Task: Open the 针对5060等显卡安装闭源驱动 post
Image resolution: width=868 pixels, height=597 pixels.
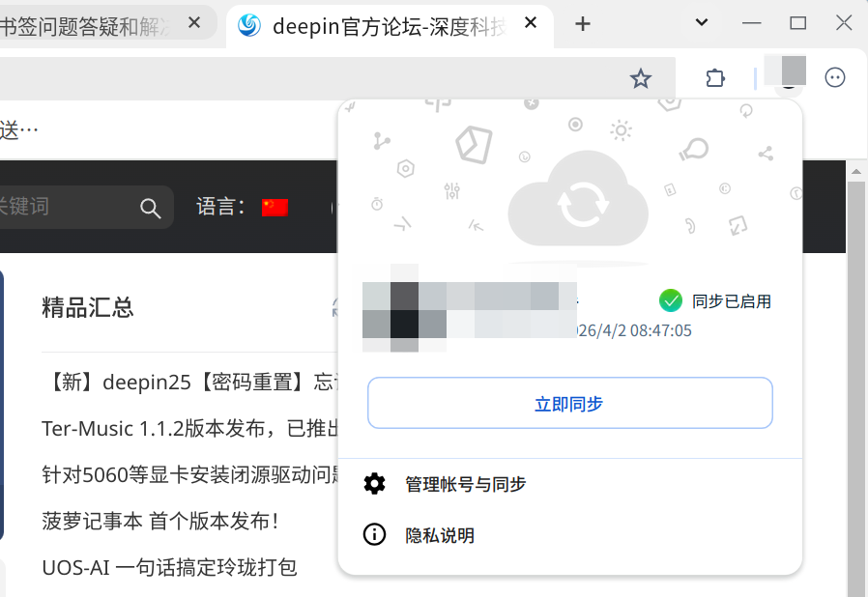Action: pyautogui.click(x=191, y=474)
